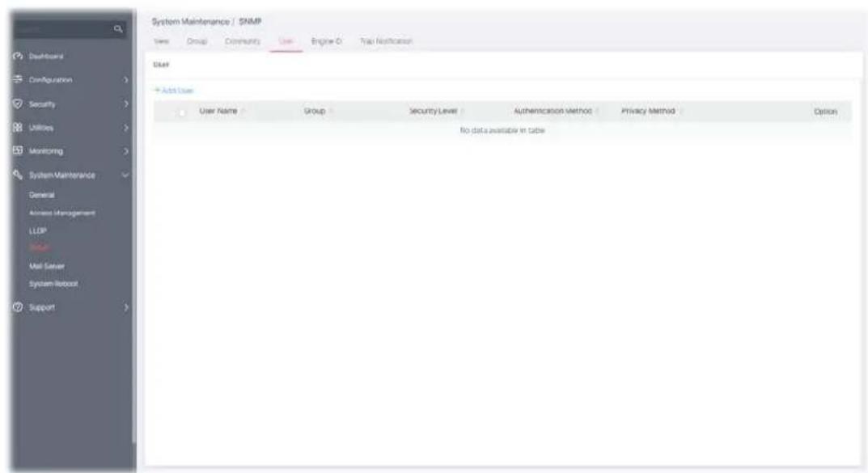Click the Add User link
The width and height of the screenshot is (868, 473).
[174, 91]
